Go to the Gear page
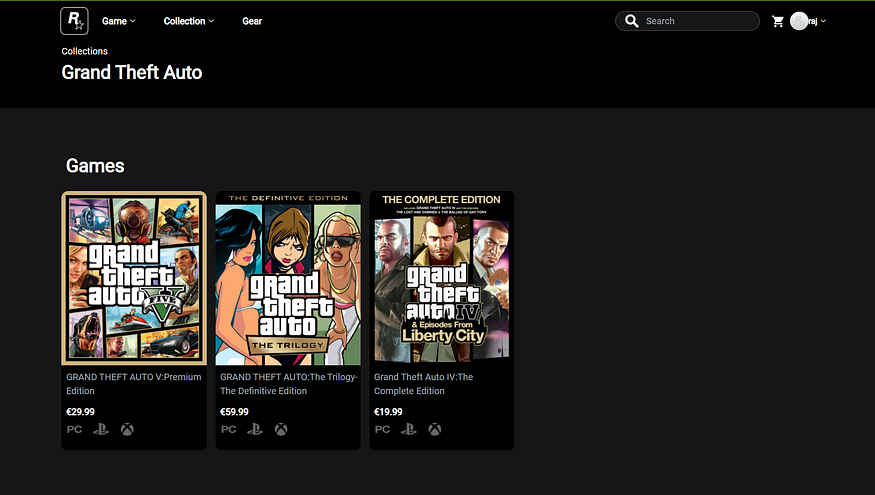875x495 pixels. [x=252, y=21]
